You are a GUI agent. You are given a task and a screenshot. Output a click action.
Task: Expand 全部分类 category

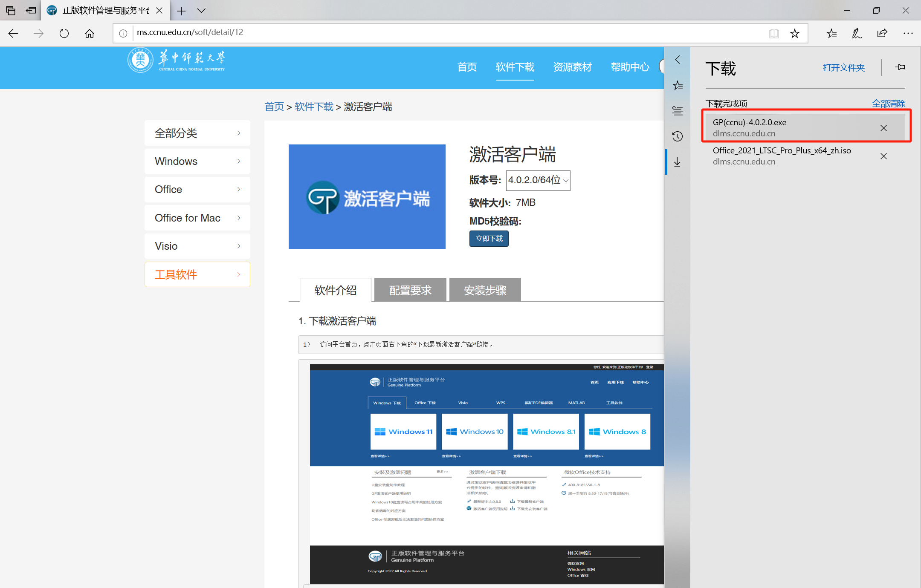coord(197,133)
